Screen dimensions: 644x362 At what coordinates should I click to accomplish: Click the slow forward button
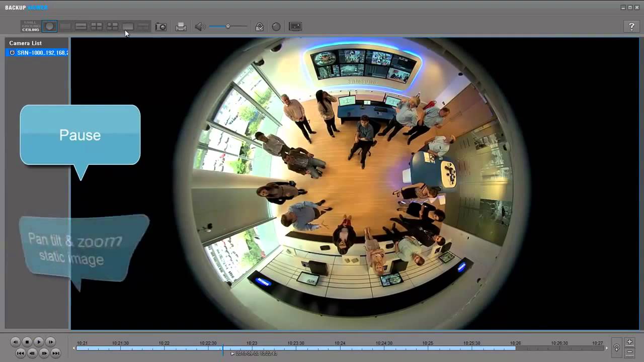point(44,353)
